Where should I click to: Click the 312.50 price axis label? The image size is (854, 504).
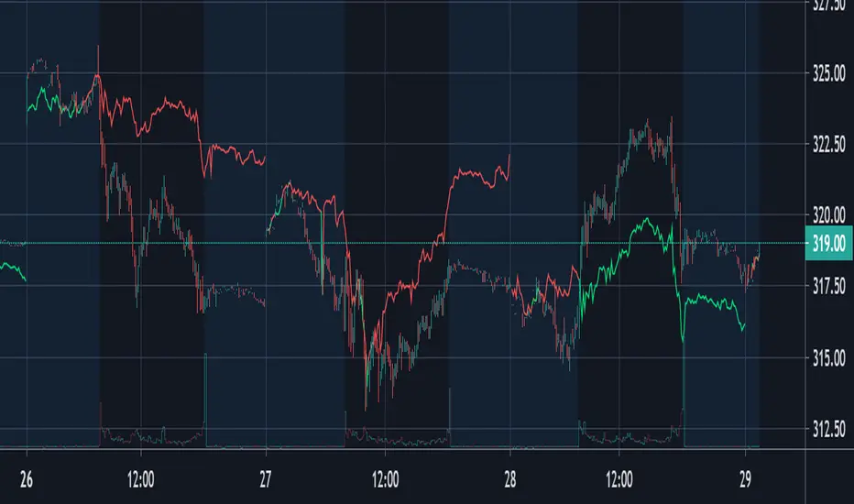(829, 430)
